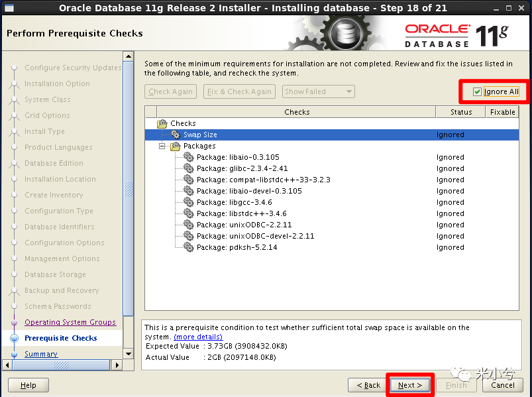Go to Operating System Groups step
The height and width of the screenshot is (397, 532).
point(70,322)
